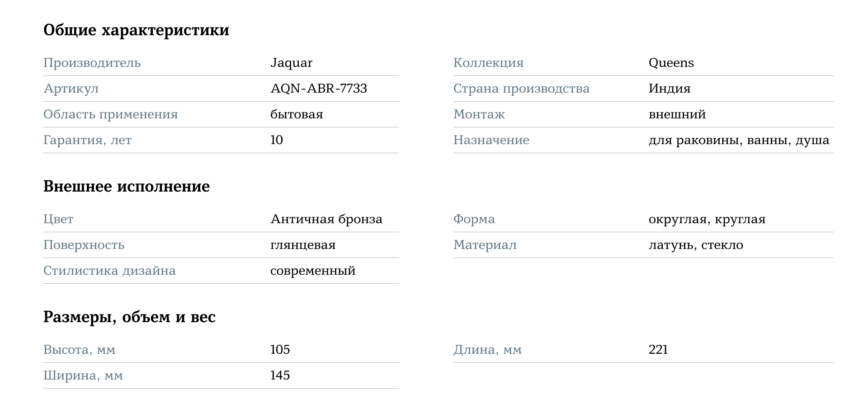
Task: Click the 'Страна производства' label
Action: coord(521,89)
